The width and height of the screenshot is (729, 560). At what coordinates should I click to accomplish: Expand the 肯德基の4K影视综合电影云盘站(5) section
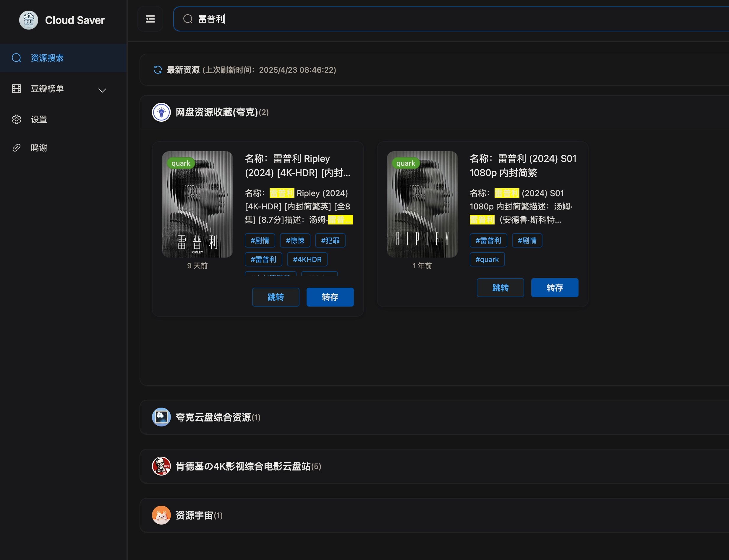tap(434, 466)
